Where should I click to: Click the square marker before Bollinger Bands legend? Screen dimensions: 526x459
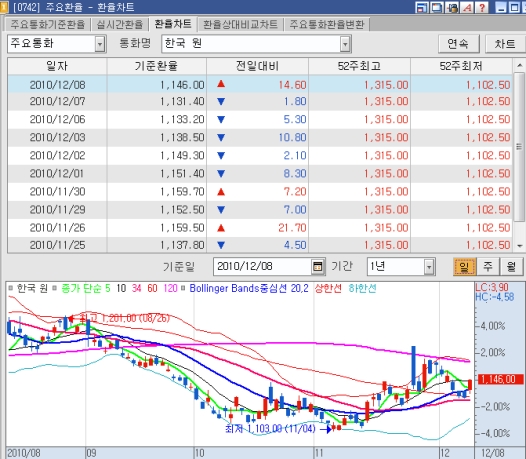pos(183,289)
